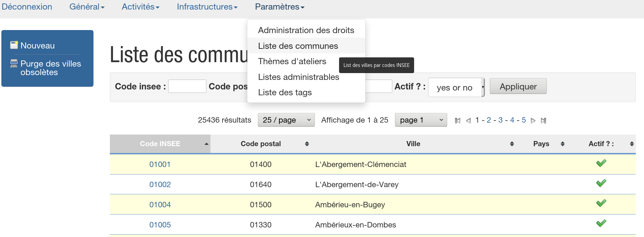Go to next page arrow icon

[533, 121]
